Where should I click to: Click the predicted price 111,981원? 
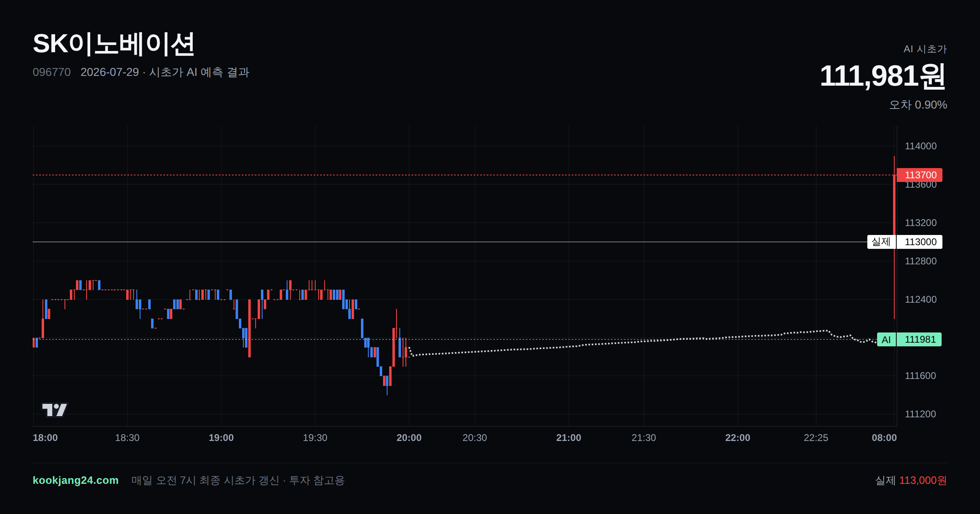click(x=883, y=76)
